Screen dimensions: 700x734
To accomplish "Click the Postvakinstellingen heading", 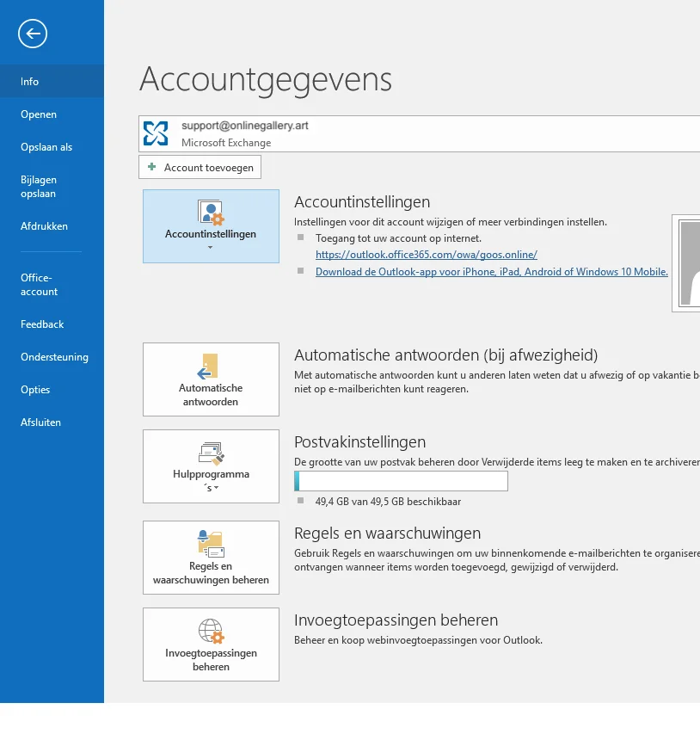I will point(359,442).
